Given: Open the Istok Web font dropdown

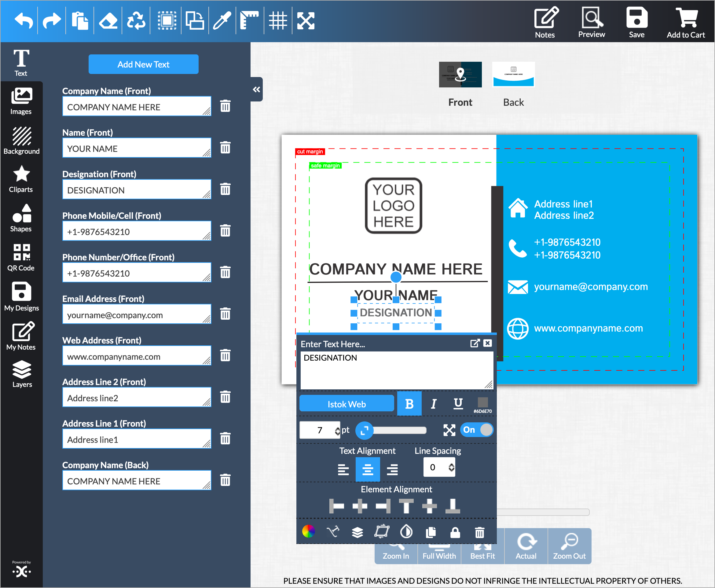Looking at the screenshot, I should (x=346, y=404).
